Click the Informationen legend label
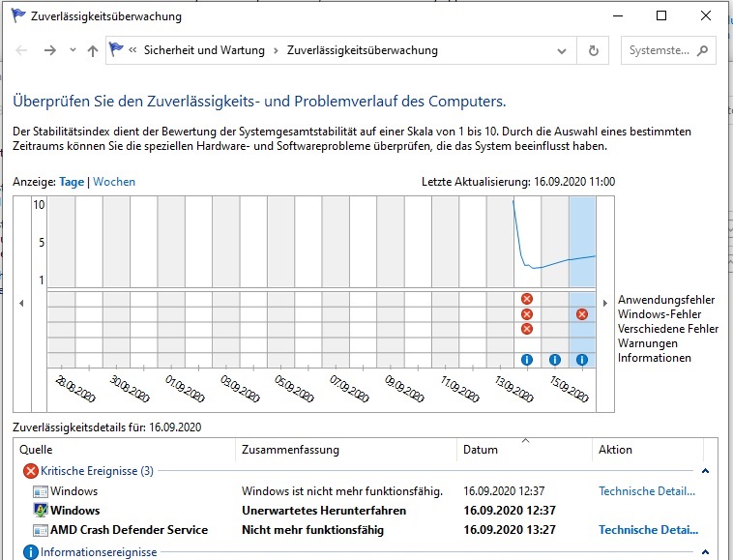This screenshot has width=733, height=560. pos(654,358)
